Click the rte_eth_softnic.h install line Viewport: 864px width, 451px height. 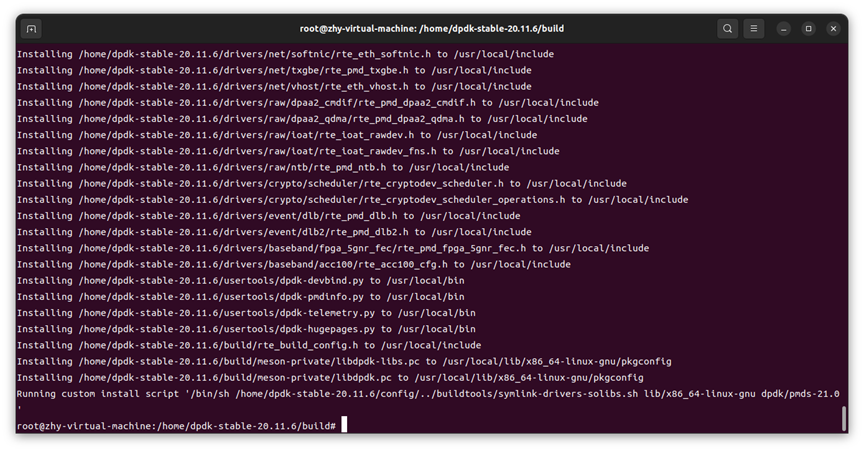coord(284,54)
